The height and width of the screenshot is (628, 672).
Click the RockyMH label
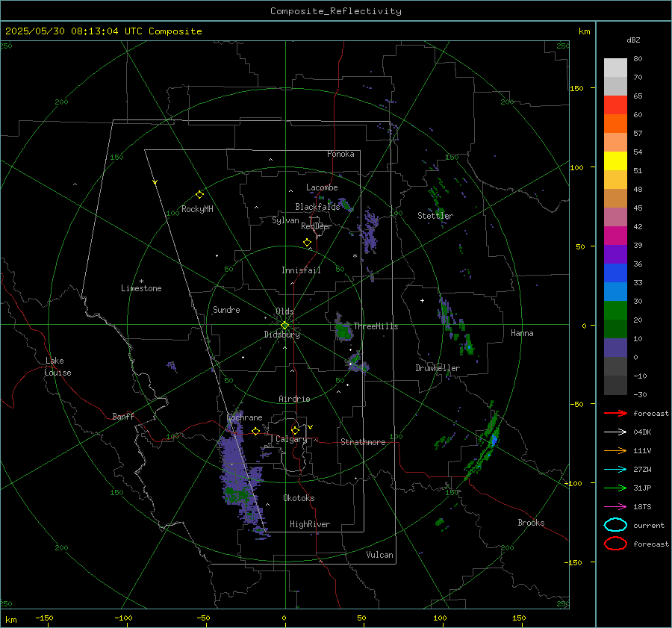[x=197, y=209]
